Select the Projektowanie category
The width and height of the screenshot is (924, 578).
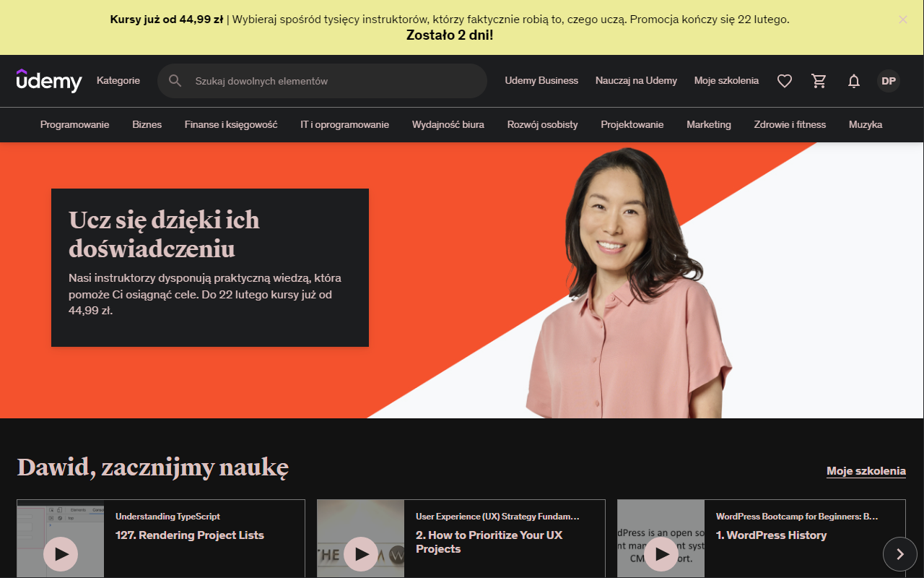pos(632,125)
